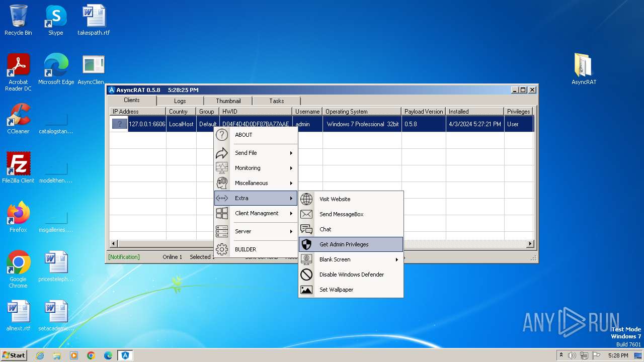Select the takespath.rtf desktop file
The width and height of the screenshot is (644, 362).
coord(94,20)
